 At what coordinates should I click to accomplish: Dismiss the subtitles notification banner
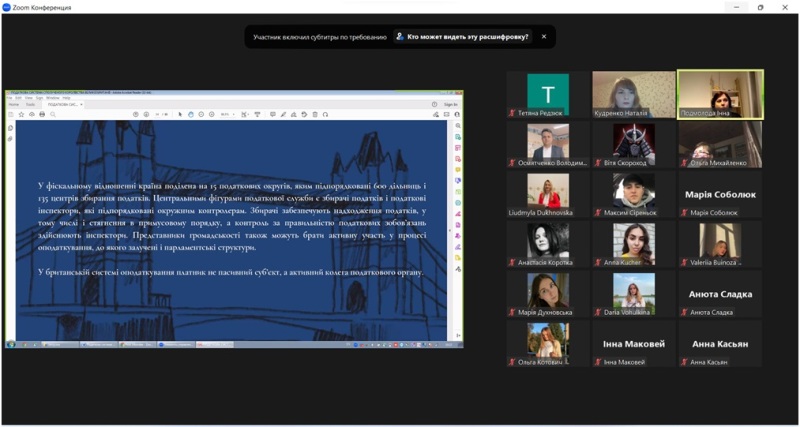pyautogui.click(x=544, y=37)
